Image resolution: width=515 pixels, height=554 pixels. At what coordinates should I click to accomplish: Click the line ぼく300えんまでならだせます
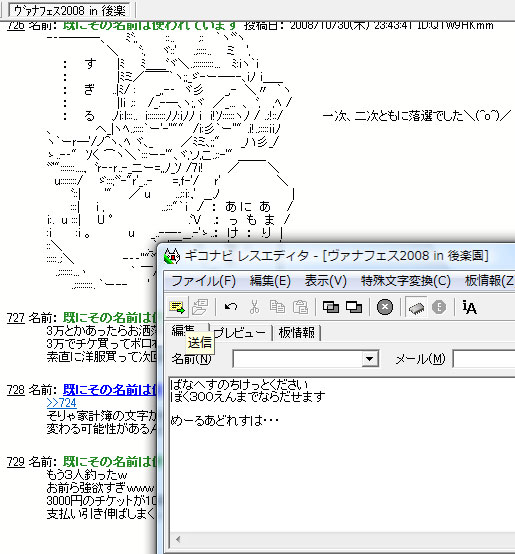[x=248, y=397]
